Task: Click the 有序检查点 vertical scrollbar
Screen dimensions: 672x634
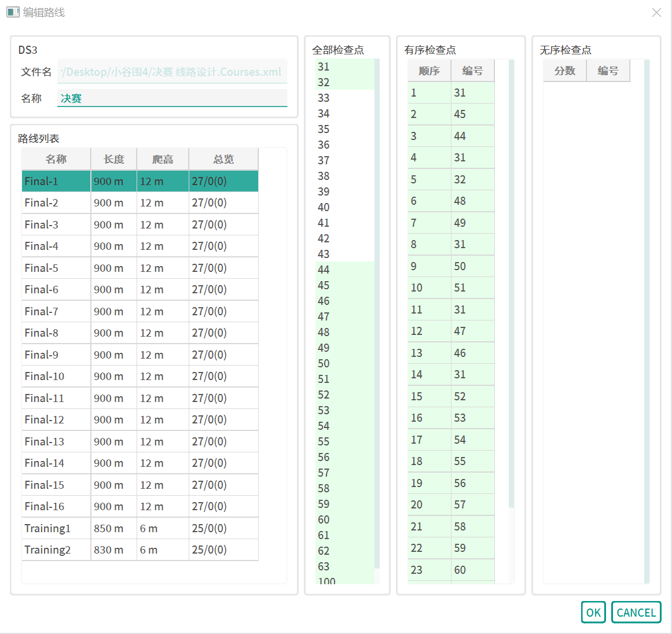Action: point(511,283)
